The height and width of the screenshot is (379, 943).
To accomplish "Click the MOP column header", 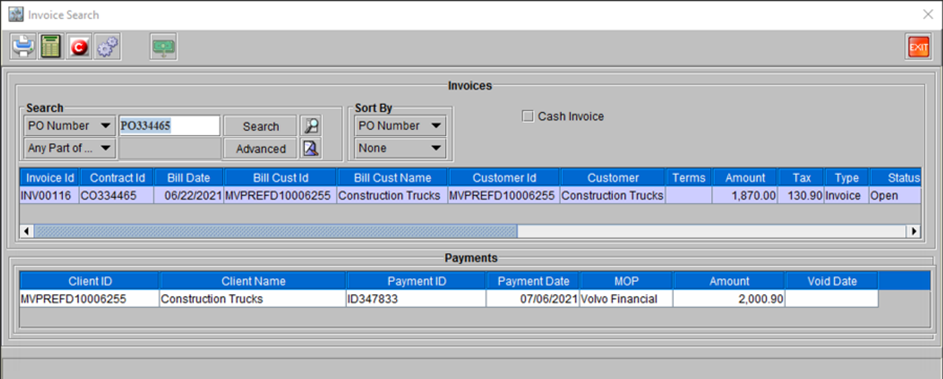I will coord(627,281).
